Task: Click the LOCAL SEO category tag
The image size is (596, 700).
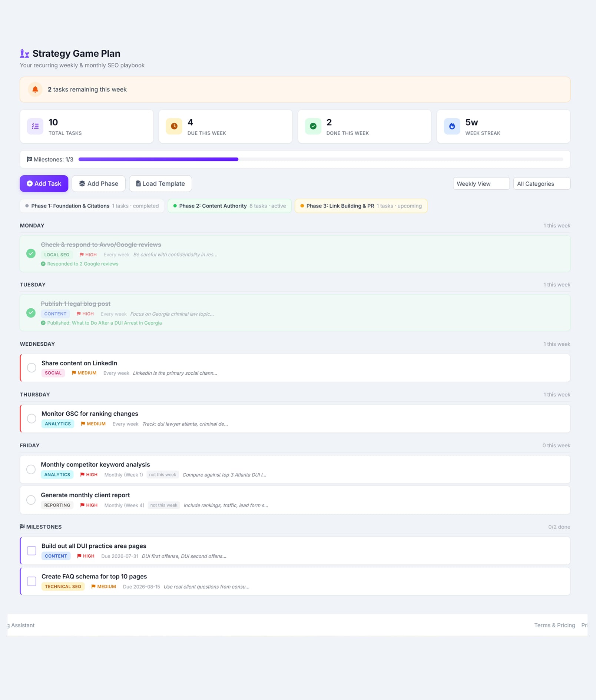Action: pos(57,255)
